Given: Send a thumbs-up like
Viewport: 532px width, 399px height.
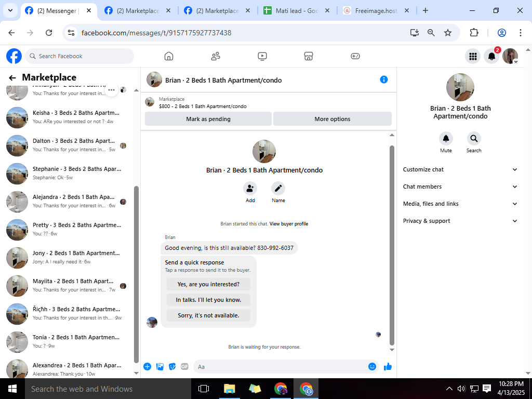Looking at the screenshot, I should (388, 366).
